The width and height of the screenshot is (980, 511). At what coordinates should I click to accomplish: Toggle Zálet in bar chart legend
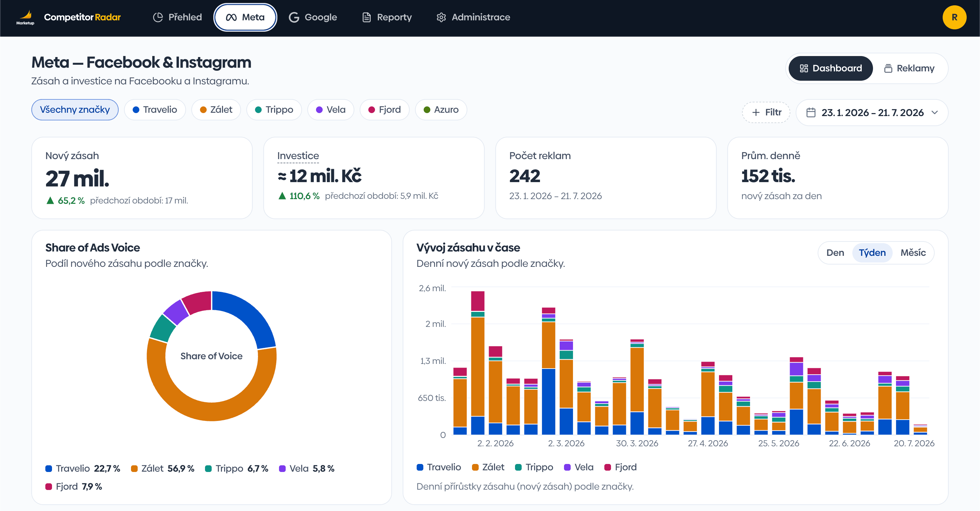(x=488, y=467)
